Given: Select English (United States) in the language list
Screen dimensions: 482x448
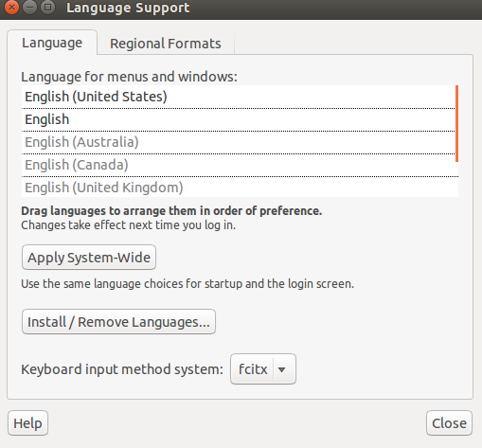Looking at the screenshot, I should click(239, 97).
